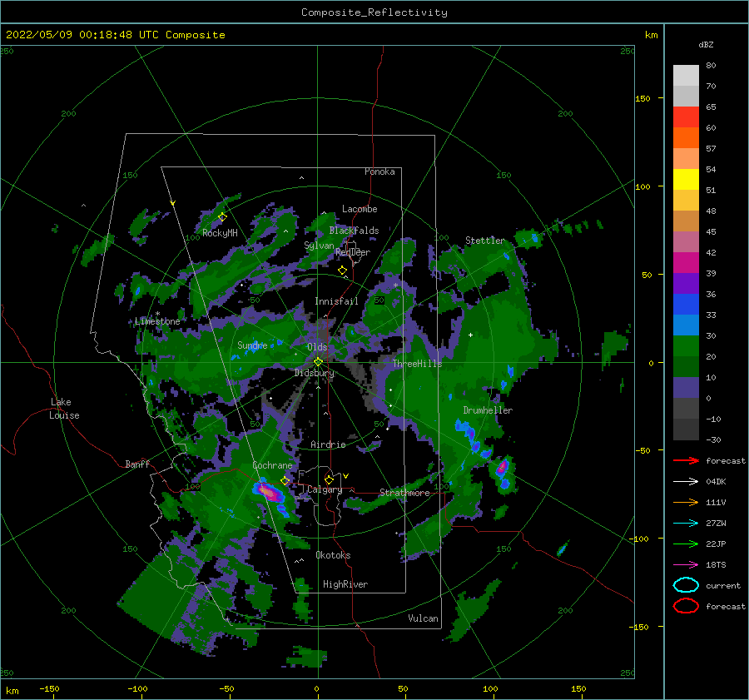The height and width of the screenshot is (700, 749).
Task: Pick the slate purple 10-0 dBZ swatch
Action: (686, 388)
